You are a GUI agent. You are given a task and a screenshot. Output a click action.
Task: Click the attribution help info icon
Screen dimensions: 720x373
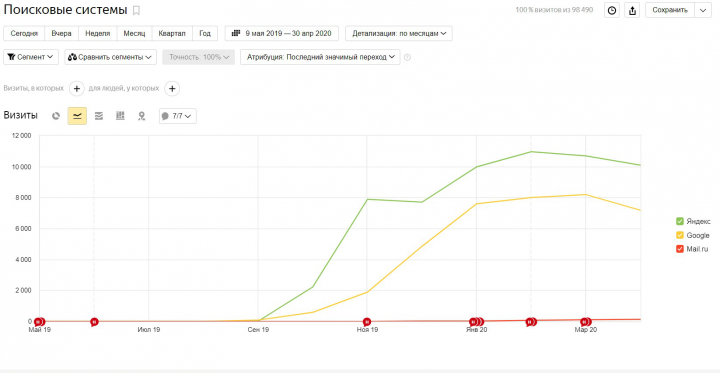[x=407, y=57]
